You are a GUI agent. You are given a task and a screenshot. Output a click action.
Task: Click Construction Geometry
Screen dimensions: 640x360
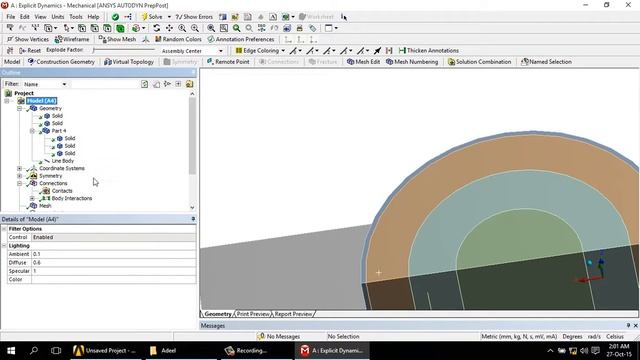pyautogui.click(x=61, y=62)
